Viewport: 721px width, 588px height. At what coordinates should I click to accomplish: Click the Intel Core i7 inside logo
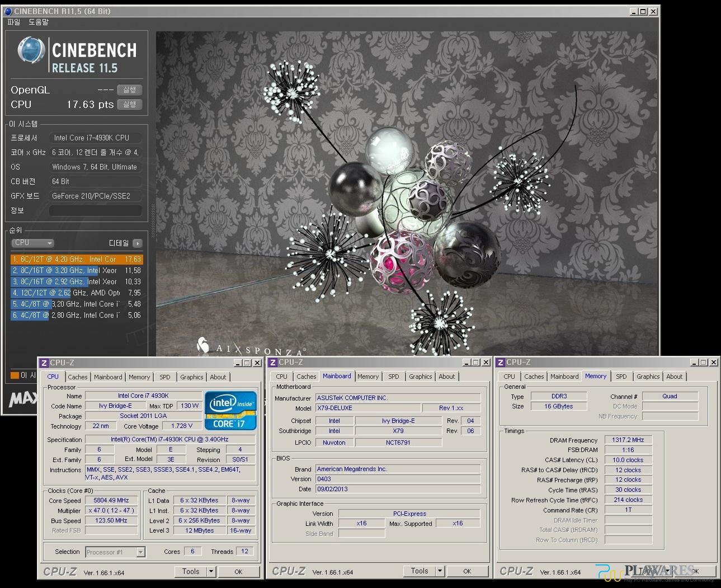click(231, 410)
